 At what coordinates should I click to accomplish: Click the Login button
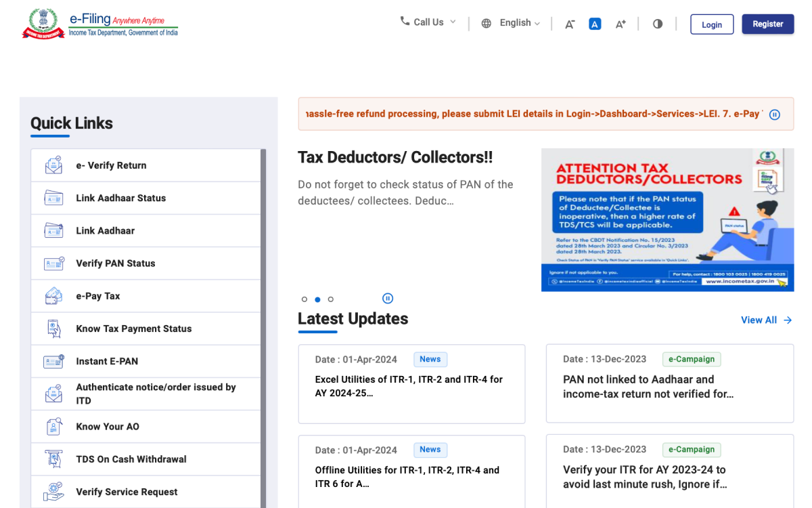tap(712, 24)
